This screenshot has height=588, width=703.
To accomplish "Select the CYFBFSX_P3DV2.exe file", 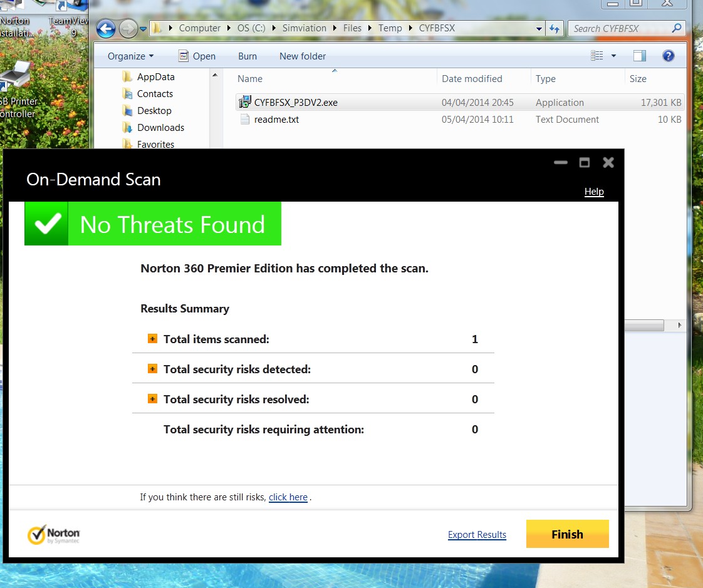I will tap(459, 102).
